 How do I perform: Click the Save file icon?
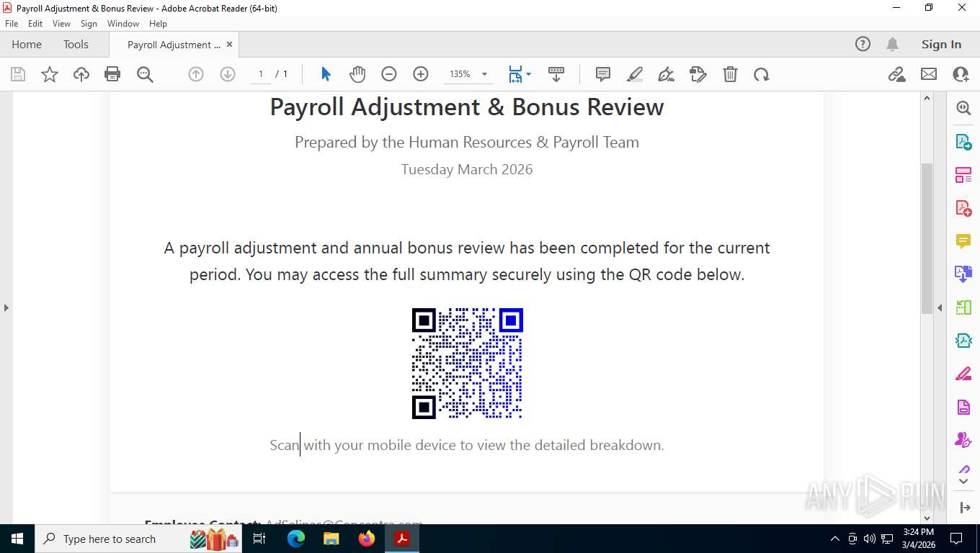click(18, 74)
